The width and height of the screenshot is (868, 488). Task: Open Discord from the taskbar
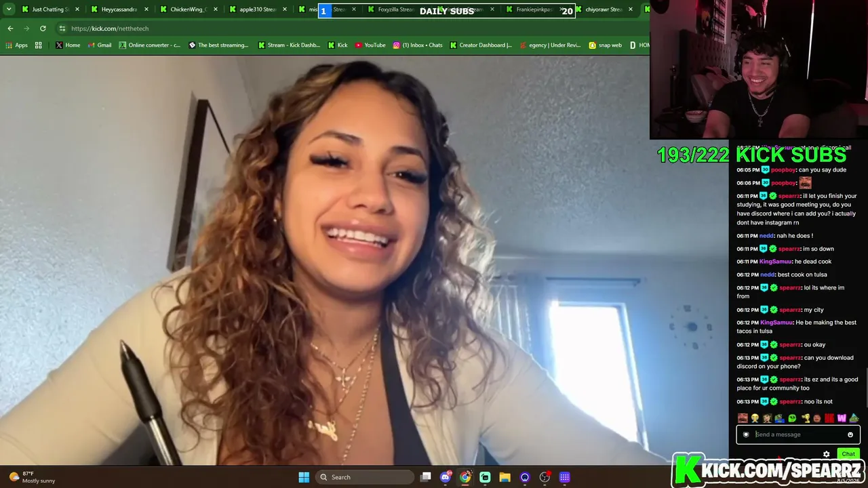[x=446, y=477]
